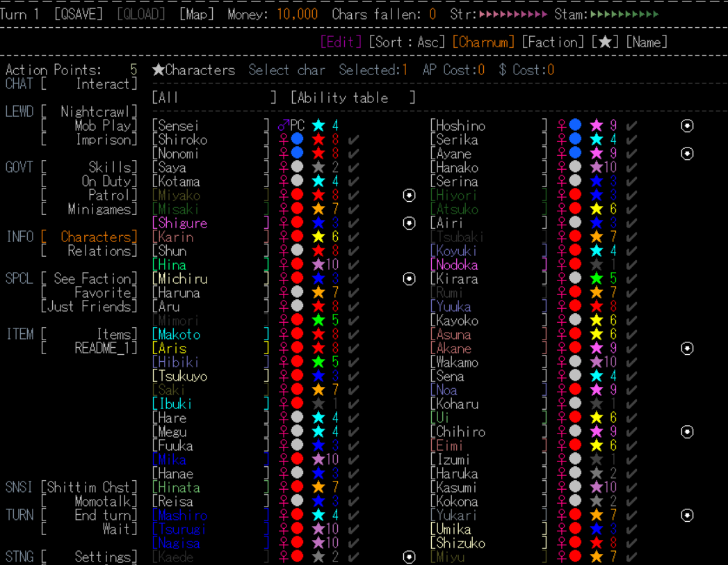The height and width of the screenshot is (565, 728).
Task: Select the Patrol action
Action: coord(89,195)
